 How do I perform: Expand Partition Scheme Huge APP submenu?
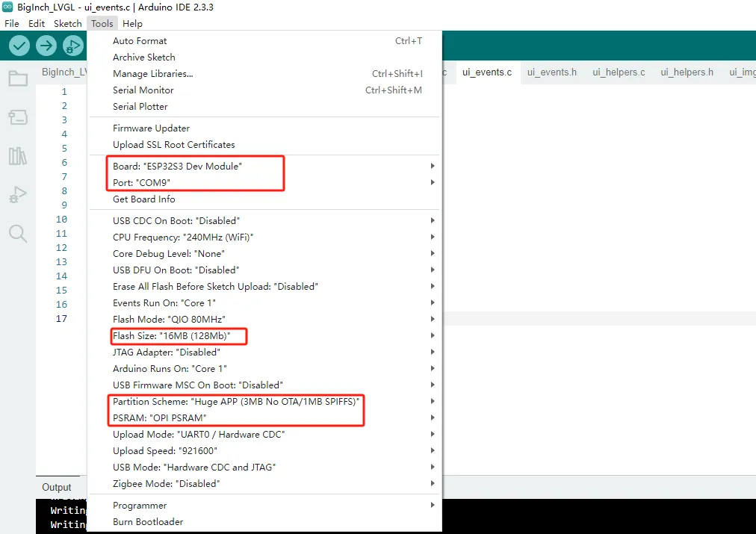coord(264,402)
